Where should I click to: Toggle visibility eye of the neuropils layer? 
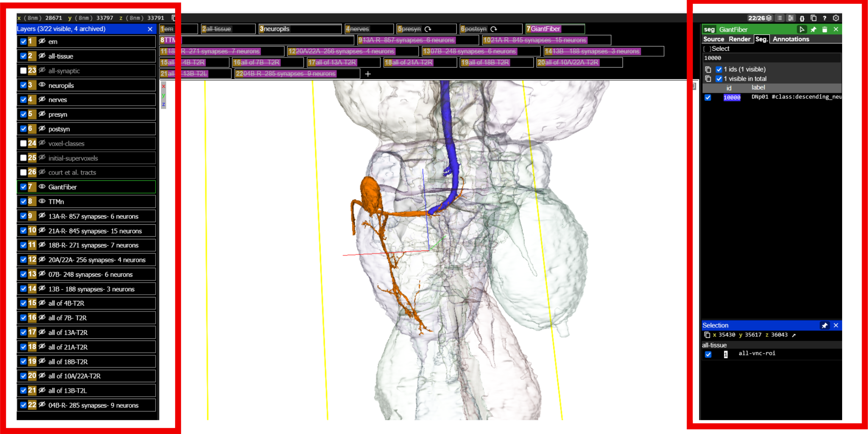coord(42,85)
